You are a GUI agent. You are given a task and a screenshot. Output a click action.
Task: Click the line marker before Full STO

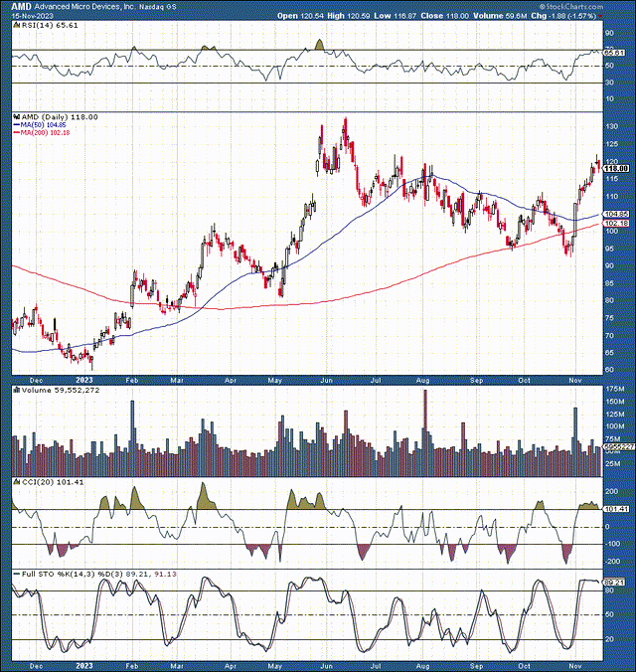(x=17, y=574)
